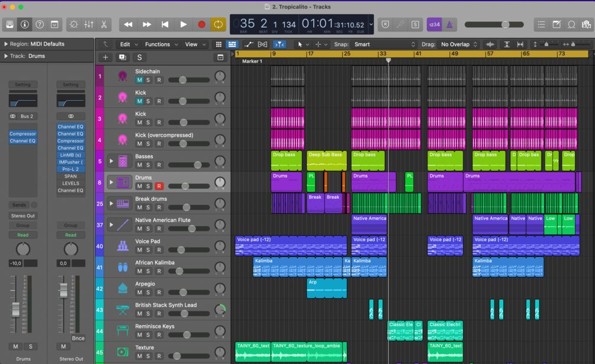
Task: Toggle Cycle mode loop button
Action: click(218, 25)
